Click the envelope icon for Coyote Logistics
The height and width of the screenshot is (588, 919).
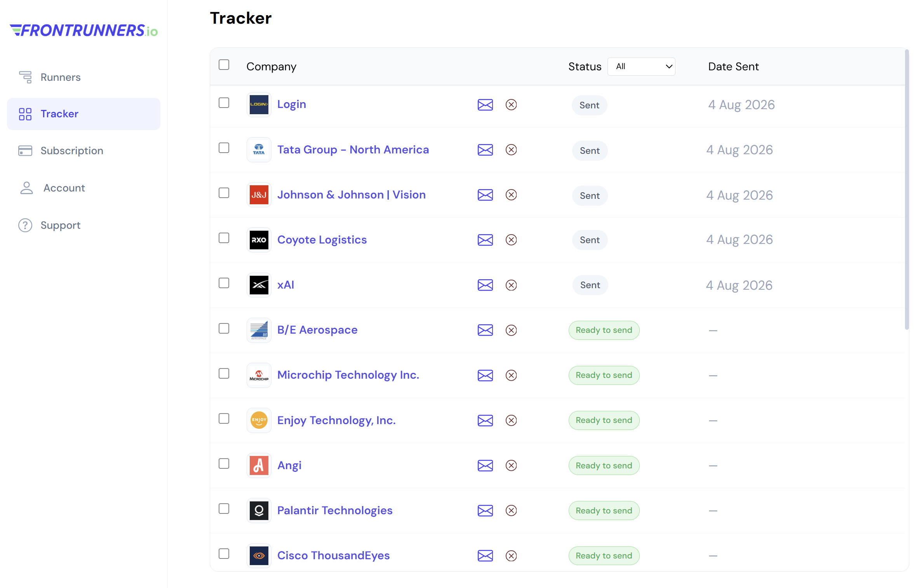(485, 240)
